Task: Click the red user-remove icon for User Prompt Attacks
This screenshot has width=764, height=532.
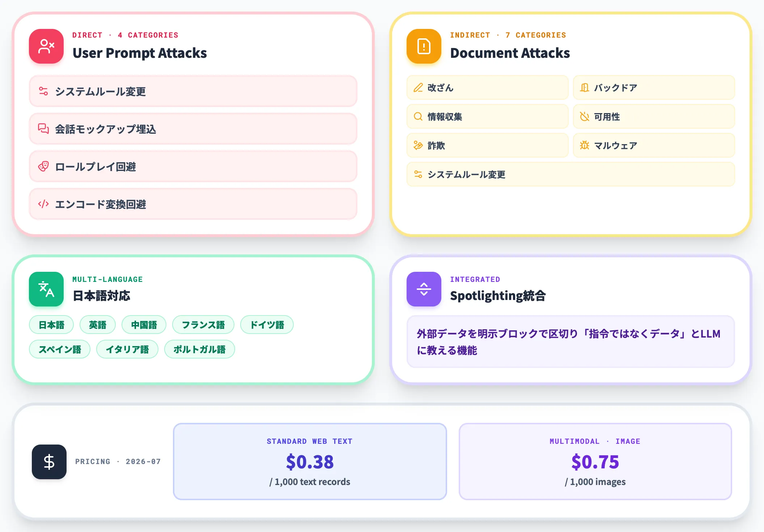Action: tap(46, 46)
